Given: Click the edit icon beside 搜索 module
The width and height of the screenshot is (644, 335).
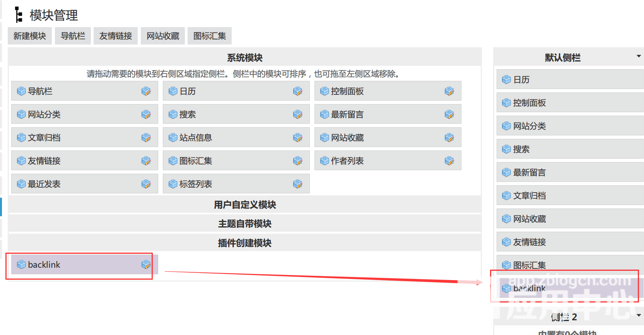Looking at the screenshot, I should click(x=297, y=115).
